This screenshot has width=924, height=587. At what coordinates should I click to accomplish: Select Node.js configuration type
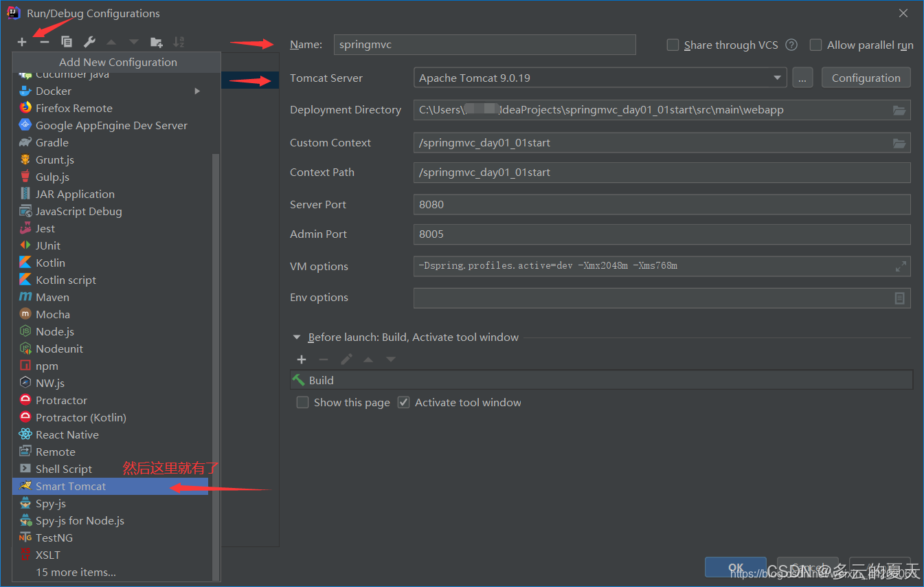click(110, 331)
